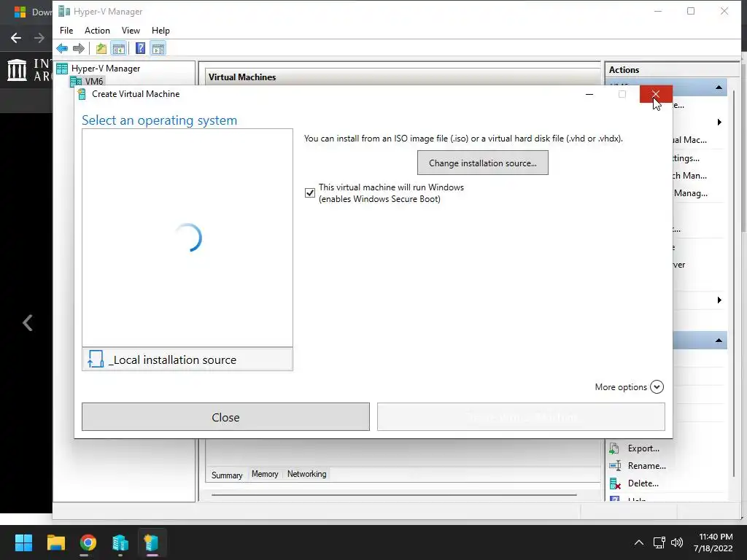Click Change installation source button
Viewport: 747px width, 560px height.
483,163
